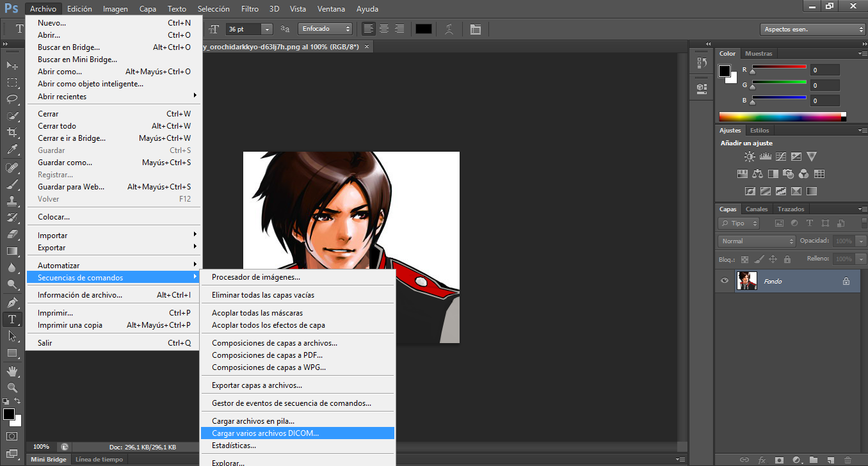Image resolution: width=868 pixels, height=466 pixels.
Task: Open the Edición menu
Action: [79, 9]
